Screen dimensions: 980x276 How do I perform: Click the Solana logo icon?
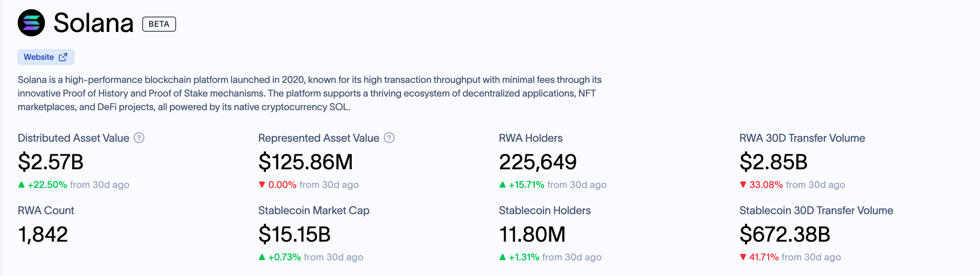31,23
